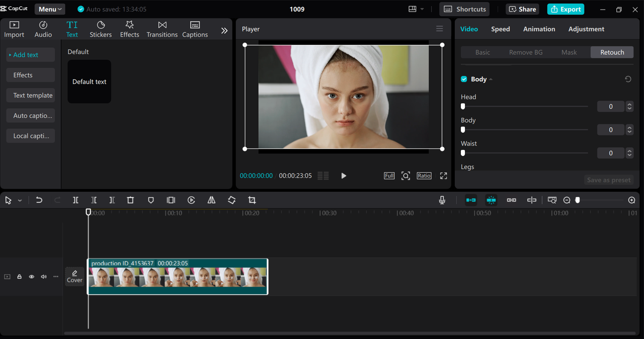The width and height of the screenshot is (644, 339).
Task: Click the Share button
Action: 522,9
